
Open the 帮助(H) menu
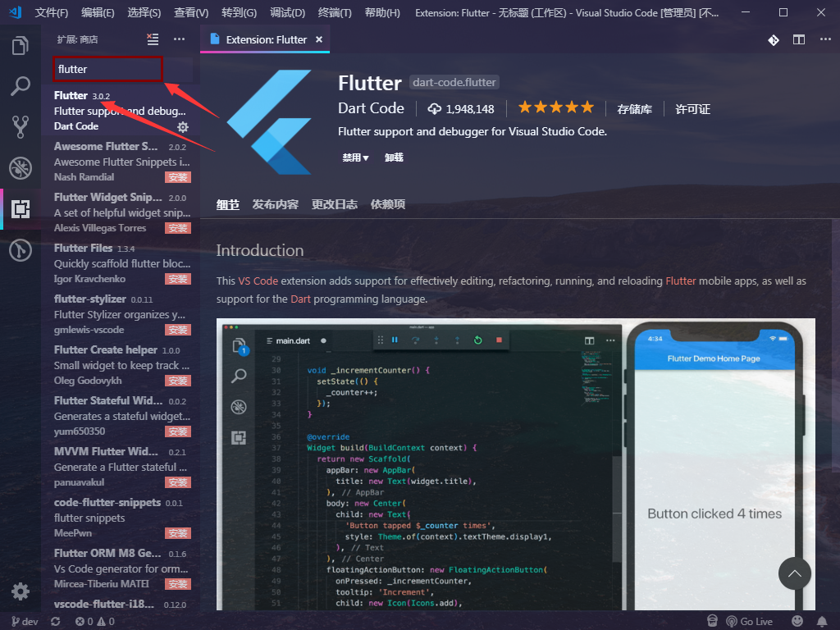click(x=382, y=12)
